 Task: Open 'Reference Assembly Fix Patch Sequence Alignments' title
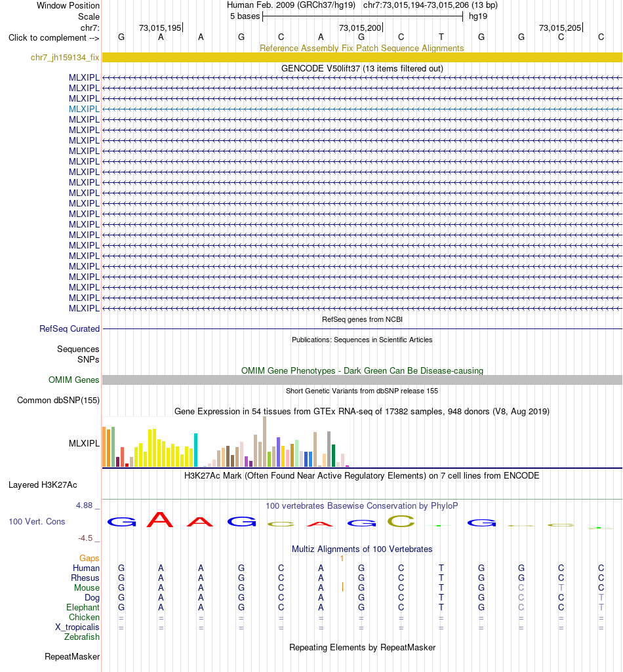(362, 48)
